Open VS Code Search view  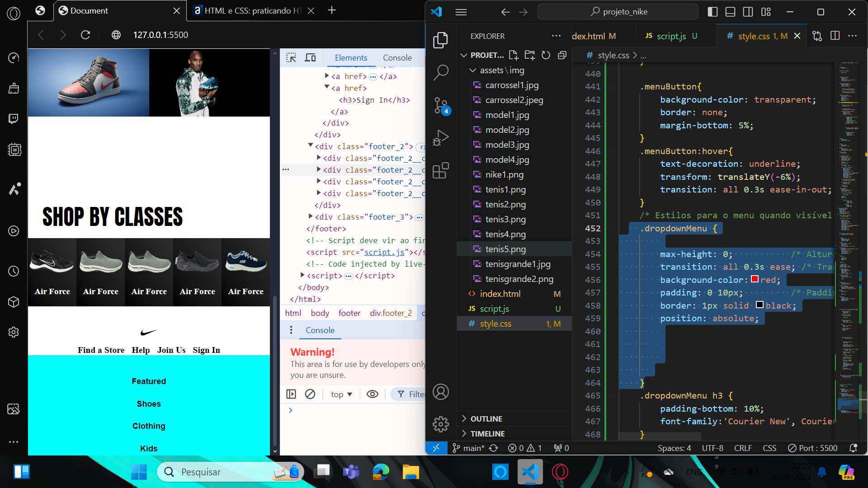pyautogui.click(x=440, y=72)
